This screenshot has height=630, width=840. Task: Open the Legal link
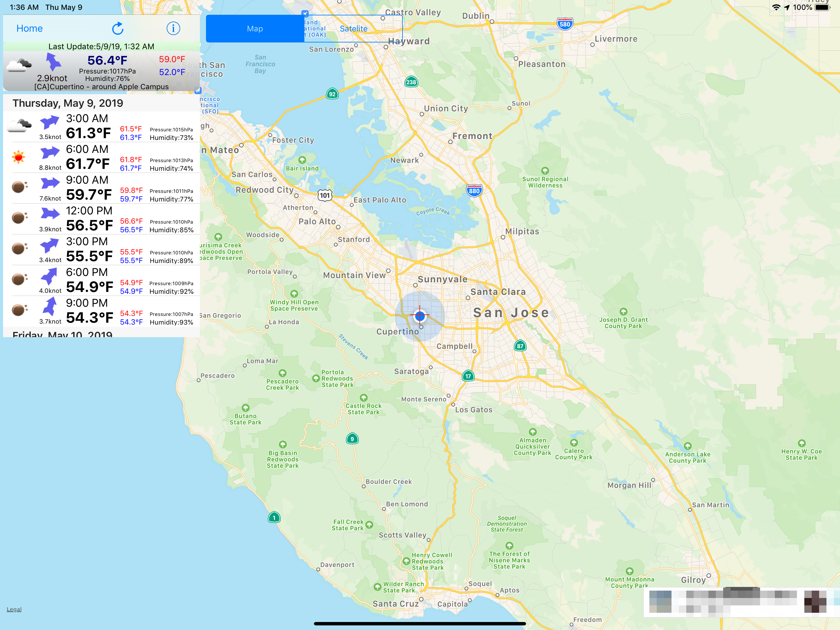point(14,609)
